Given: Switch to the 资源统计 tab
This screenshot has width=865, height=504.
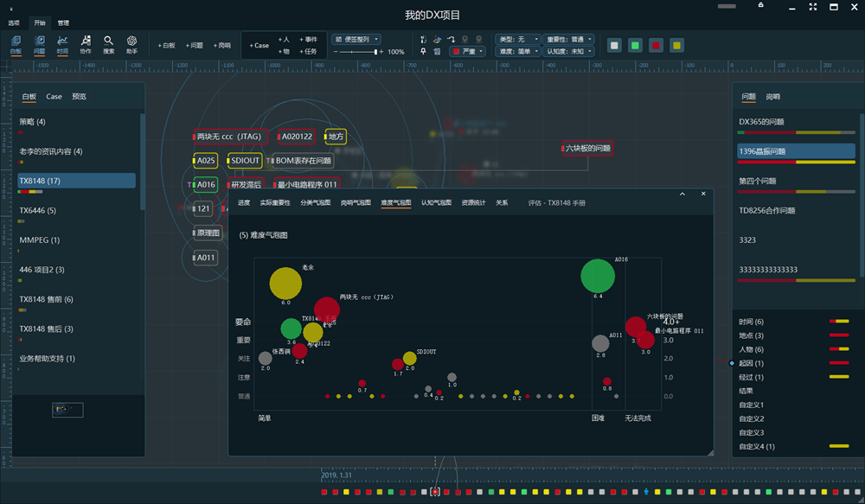Looking at the screenshot, I should coord(474,202).
